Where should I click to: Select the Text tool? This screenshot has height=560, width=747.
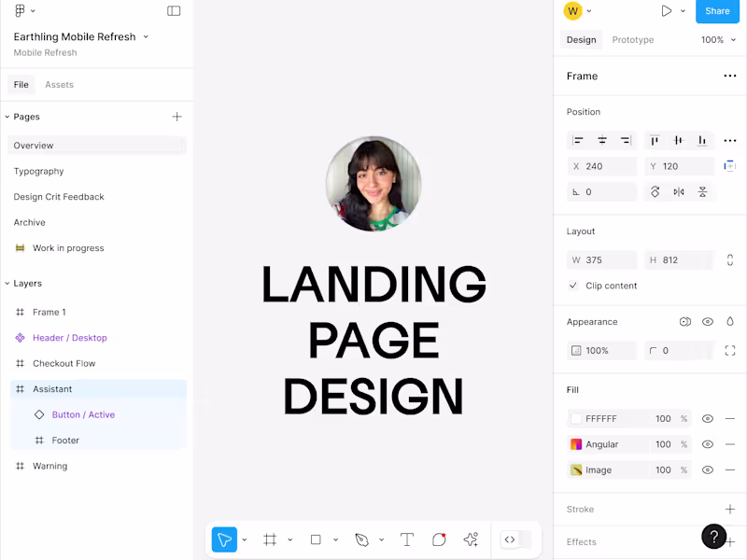click(406, 539)
